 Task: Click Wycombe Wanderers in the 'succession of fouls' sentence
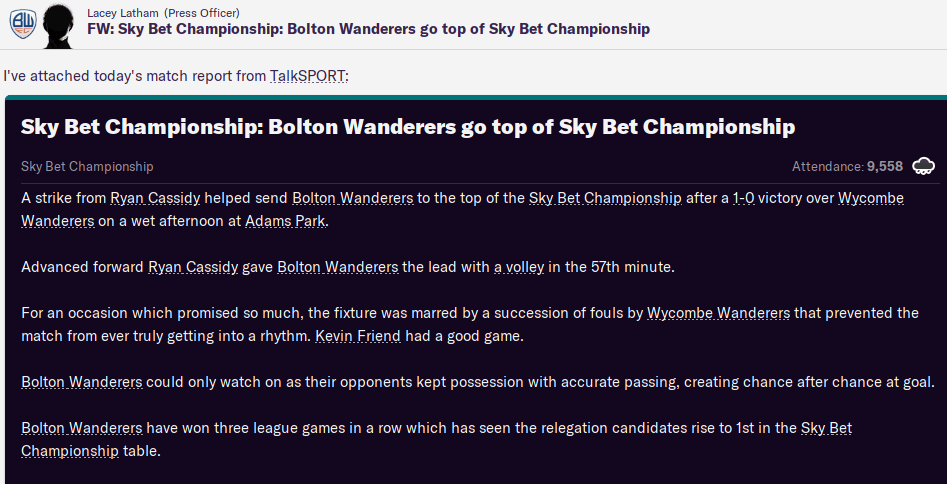(x=718, y=313)
